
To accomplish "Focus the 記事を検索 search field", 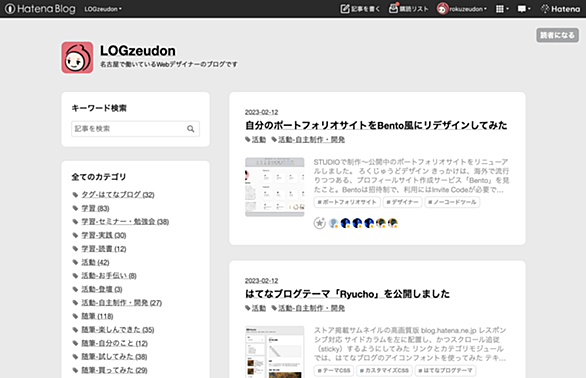I will click(135, 129).
